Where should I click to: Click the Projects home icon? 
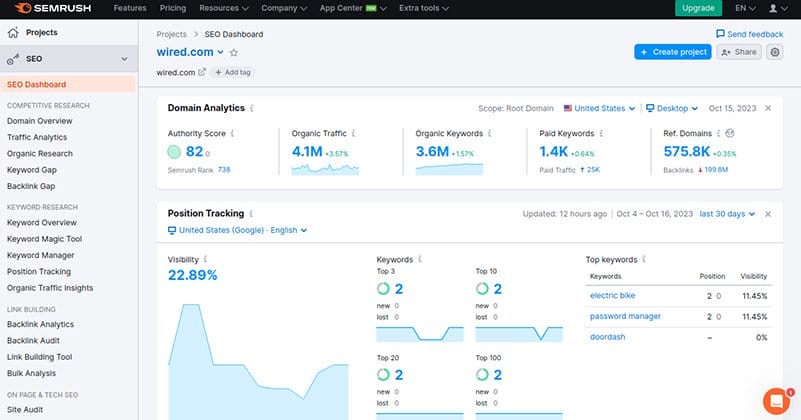13,32
